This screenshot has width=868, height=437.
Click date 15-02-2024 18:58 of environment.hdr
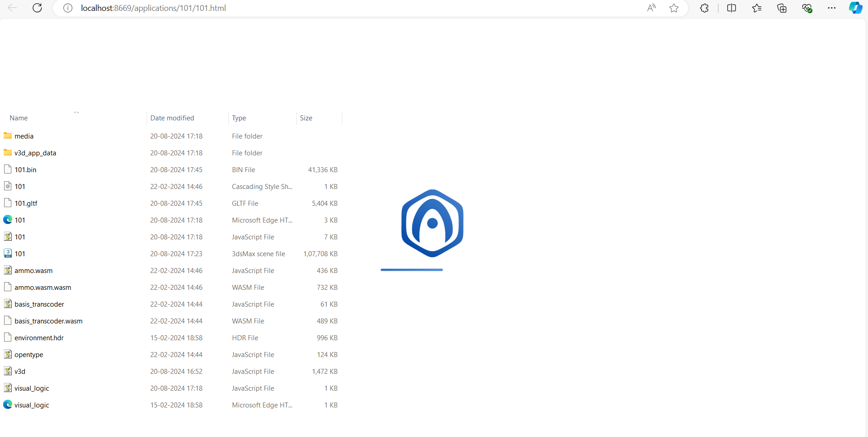coord(176,338)
